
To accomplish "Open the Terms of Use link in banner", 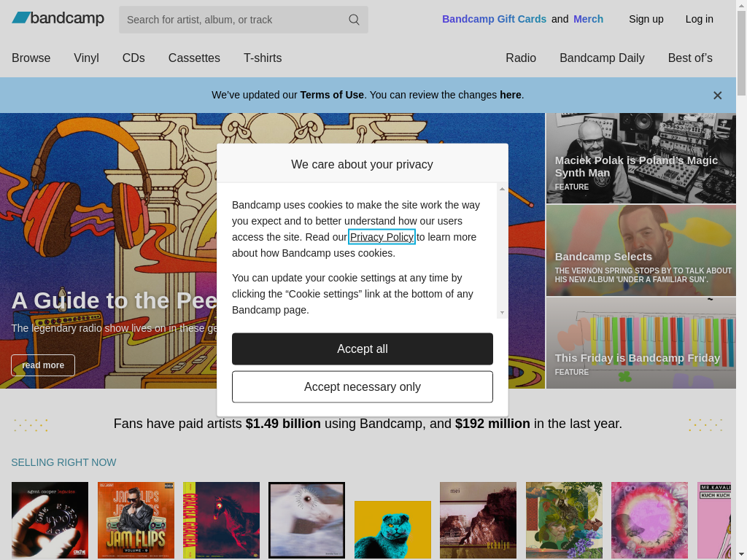I will pyautogui.click(x=332, y=95).
